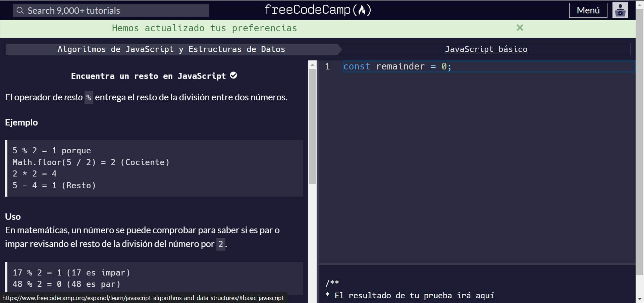The height and width of the screenshot is (303, 644).
Task: Click the page scroll down arrow
Action: pyautogui.click(x=640, y=299)
